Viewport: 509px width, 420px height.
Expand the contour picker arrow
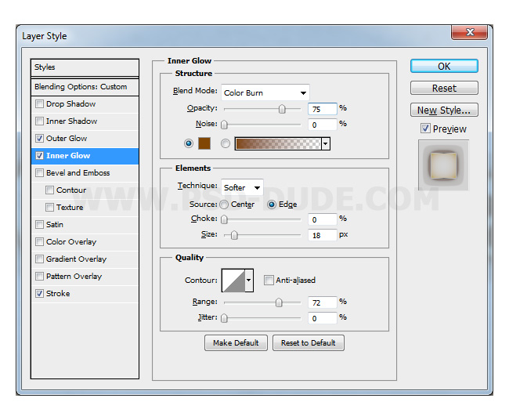[x=249, y=280]
